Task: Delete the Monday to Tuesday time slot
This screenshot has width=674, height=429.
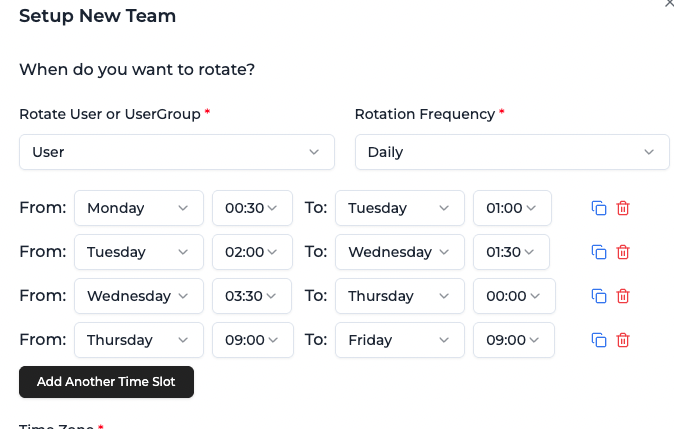Action: tap(623, 208)
